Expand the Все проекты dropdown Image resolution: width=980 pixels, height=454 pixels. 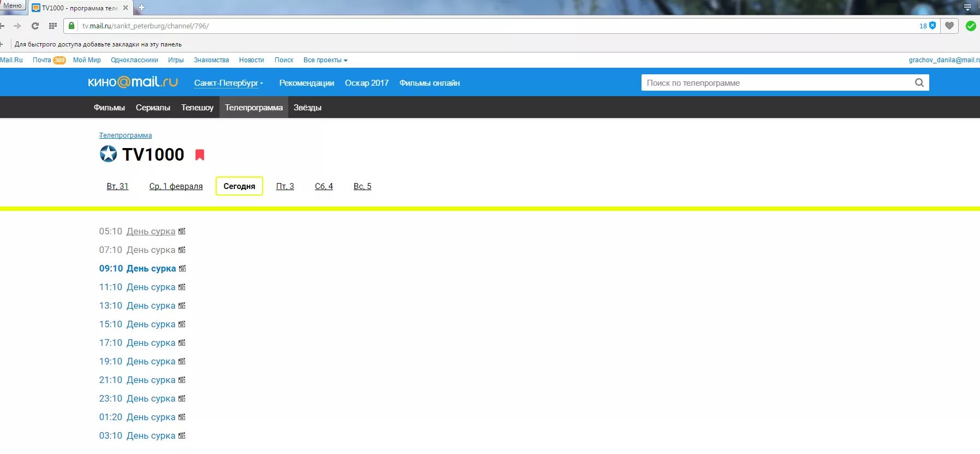click(x=325, y=60)
